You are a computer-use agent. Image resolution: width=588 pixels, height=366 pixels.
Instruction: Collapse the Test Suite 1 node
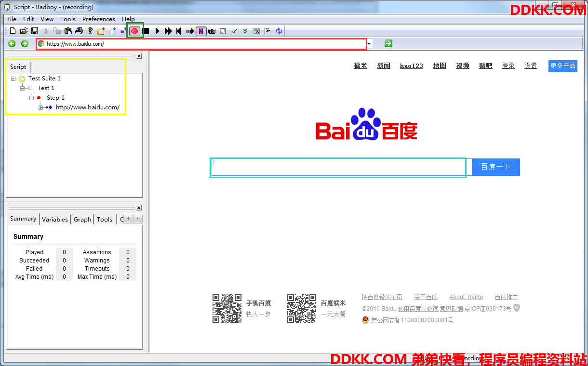[13, 78]
